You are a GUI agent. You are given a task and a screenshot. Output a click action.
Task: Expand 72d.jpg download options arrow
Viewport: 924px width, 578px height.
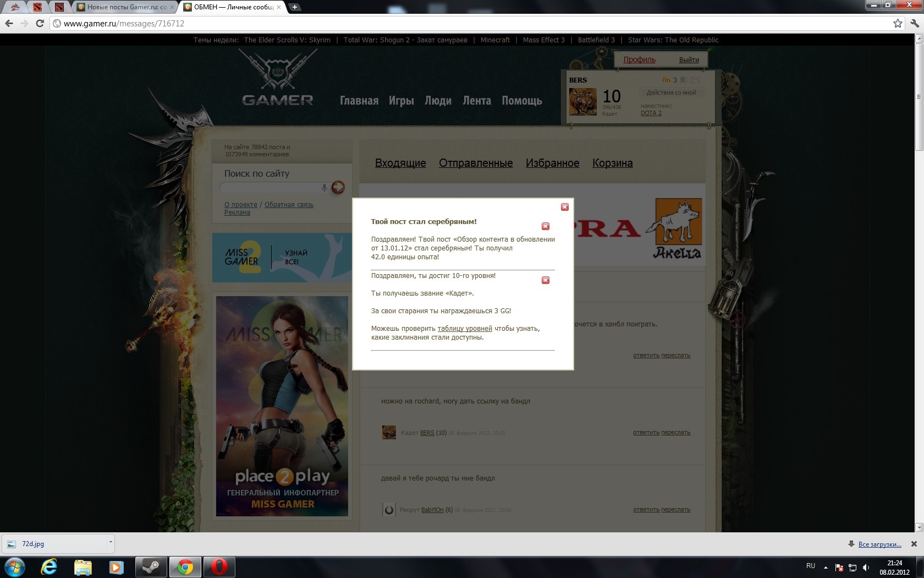tap(111, 543)
